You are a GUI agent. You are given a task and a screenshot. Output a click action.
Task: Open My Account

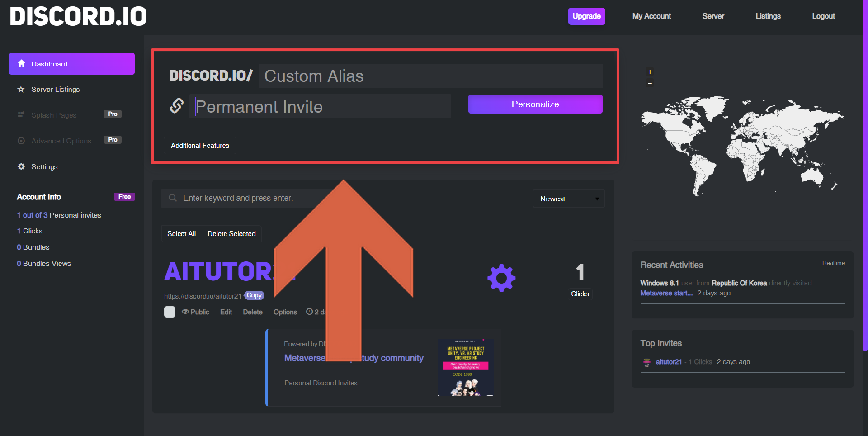click(651, 16)
